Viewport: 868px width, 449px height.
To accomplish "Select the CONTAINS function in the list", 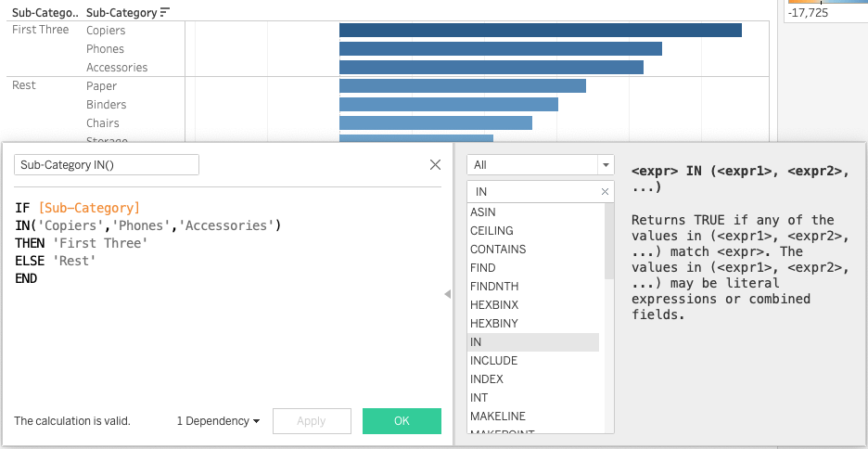I will tap(533, 250).
